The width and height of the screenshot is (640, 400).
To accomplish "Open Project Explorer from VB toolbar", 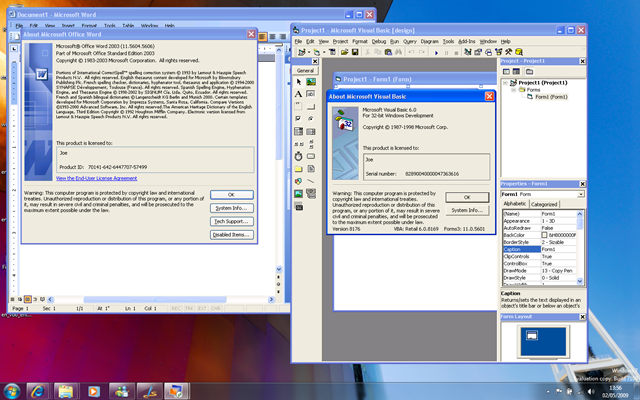I will (467, 52).
